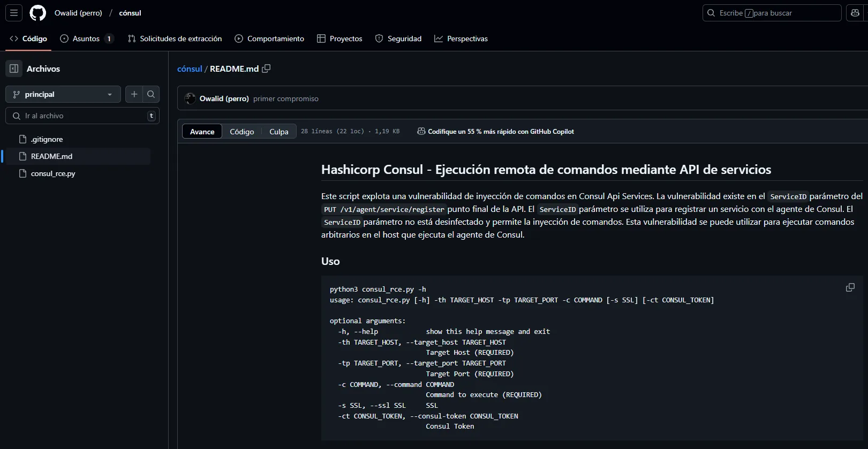Click the Hashicorp Consul README title

coord(546,170)
